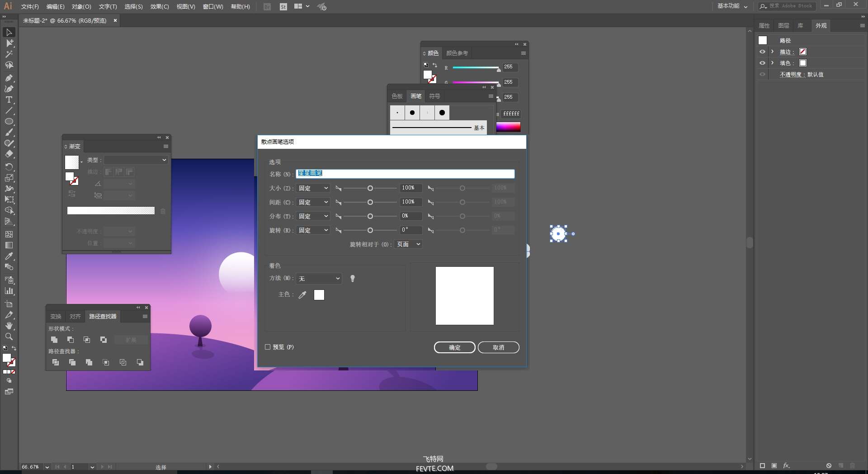Viewport: 868px width, 474px height.
Task: Toggle visibility of the Opacity appearance row
Action: pos(763,75)
